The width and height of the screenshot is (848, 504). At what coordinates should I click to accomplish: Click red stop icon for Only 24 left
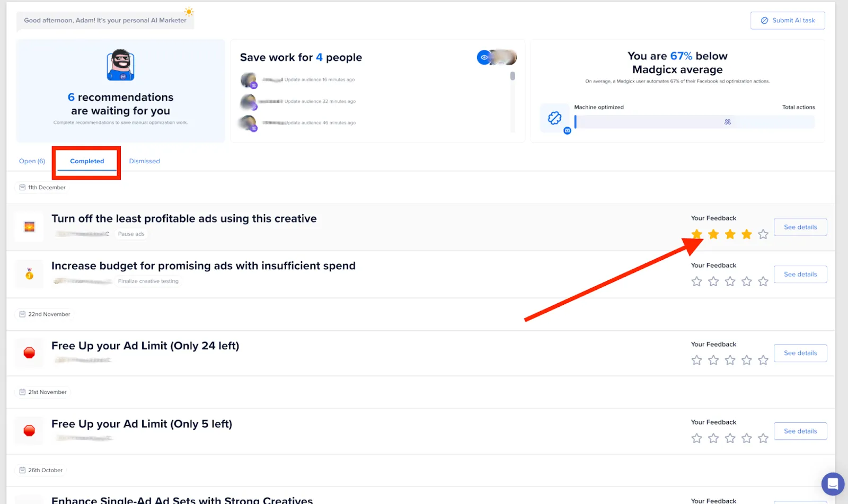[29, 353]
